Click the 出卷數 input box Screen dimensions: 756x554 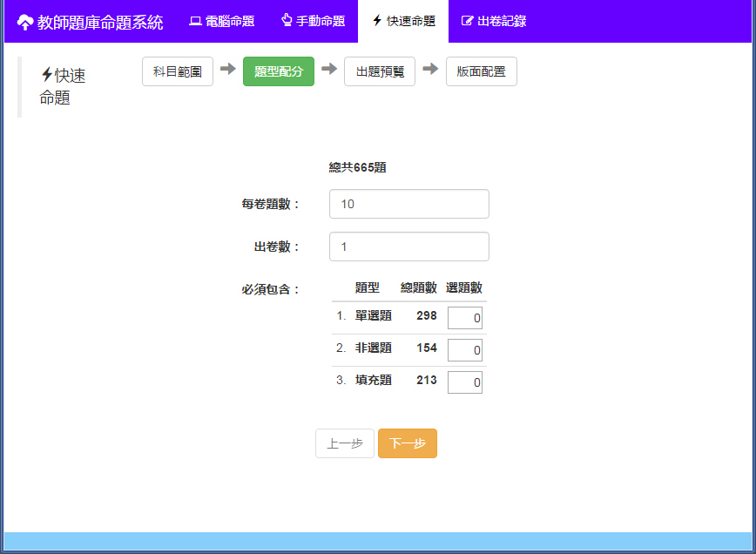(x=408, y=247)
